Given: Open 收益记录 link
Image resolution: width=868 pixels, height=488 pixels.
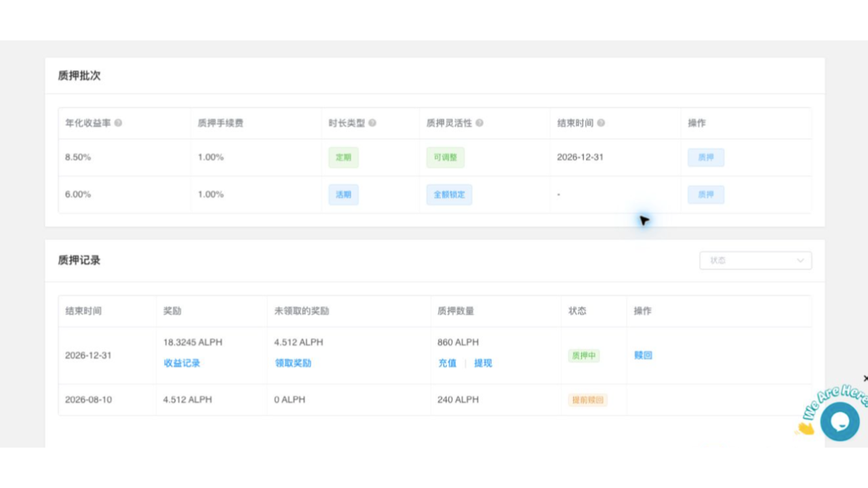Looking at the screenshot, I should (182, 363).
